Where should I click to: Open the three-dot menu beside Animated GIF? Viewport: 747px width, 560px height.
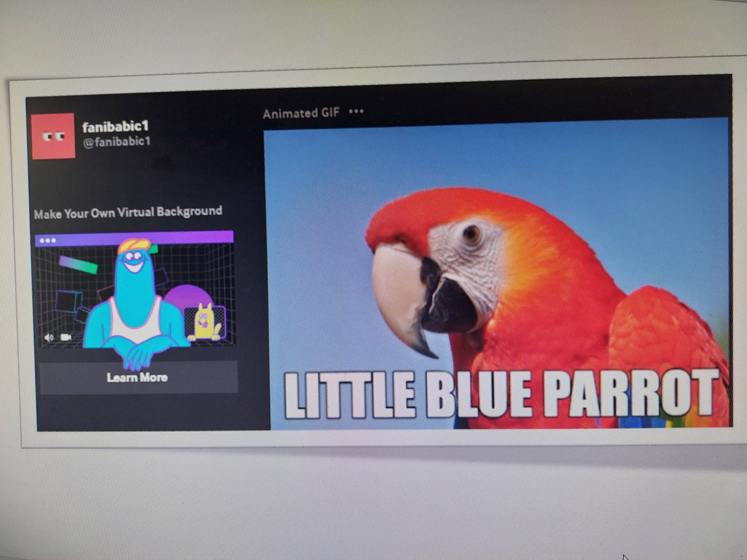[x=356, y=111]
